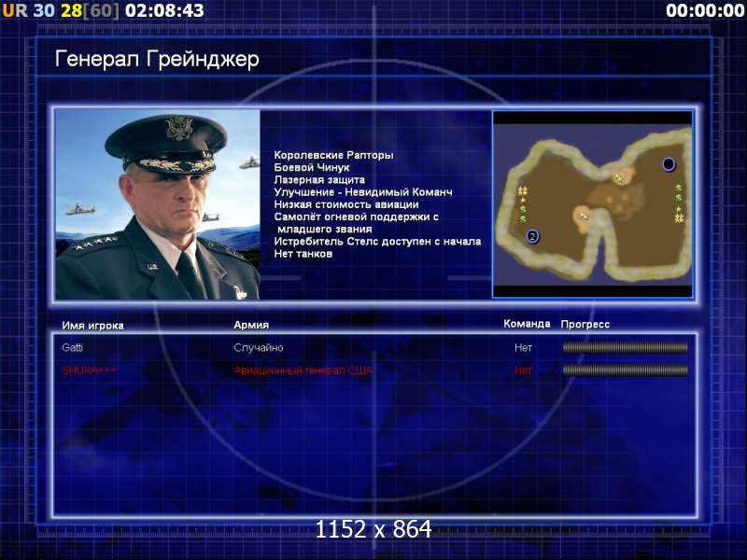Click 'Самолёт огневой поддержки с' line
Screen dimensions: 747x560
[357, 217]
